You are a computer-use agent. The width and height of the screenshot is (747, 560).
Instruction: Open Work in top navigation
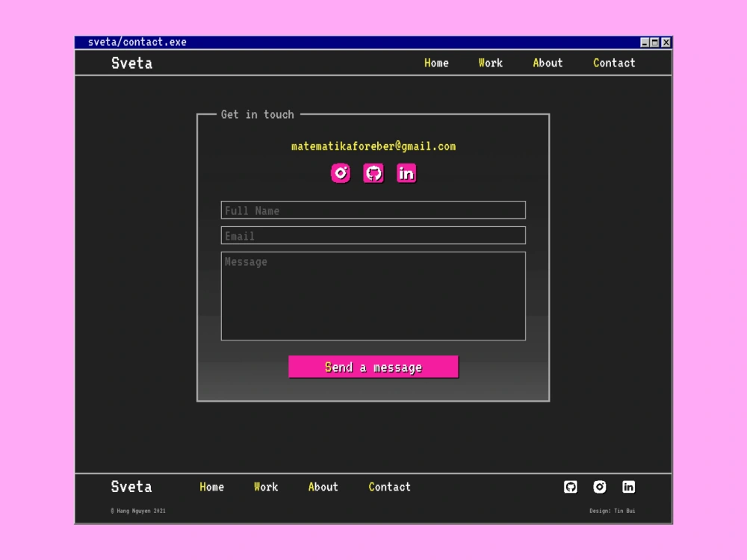point(491,63)
